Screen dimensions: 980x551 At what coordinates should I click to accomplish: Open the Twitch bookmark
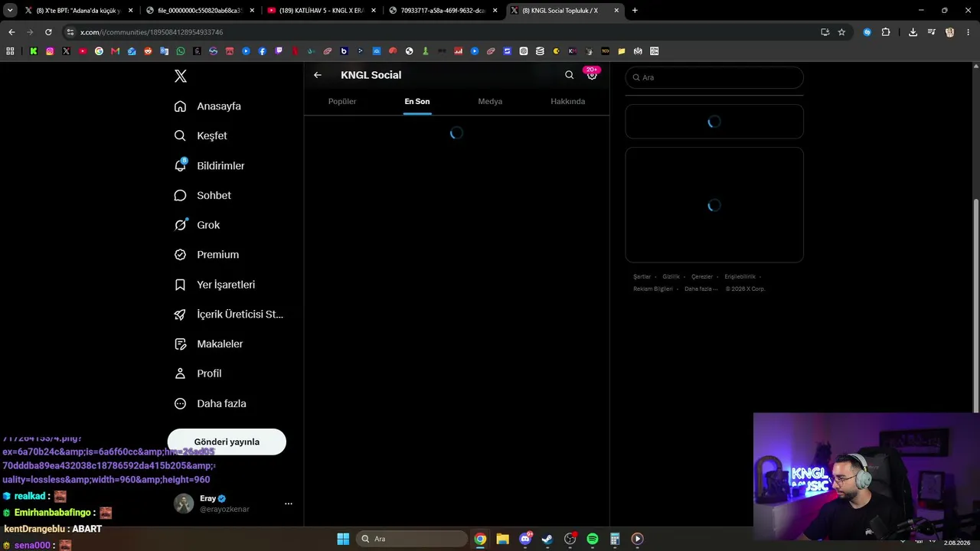279,51
